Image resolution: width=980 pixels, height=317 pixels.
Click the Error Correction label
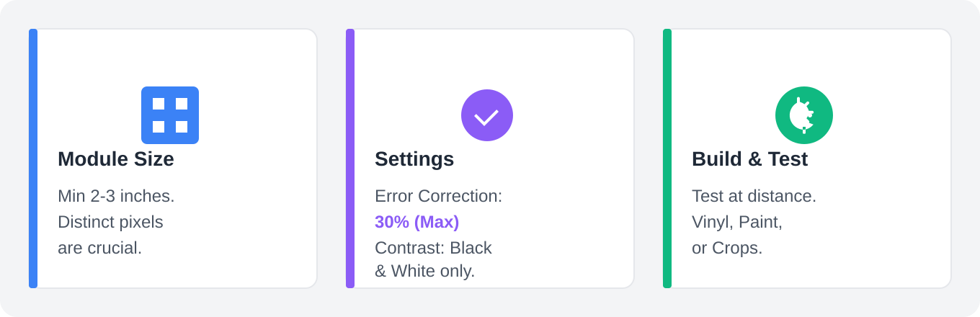click(x=438, y=196)
